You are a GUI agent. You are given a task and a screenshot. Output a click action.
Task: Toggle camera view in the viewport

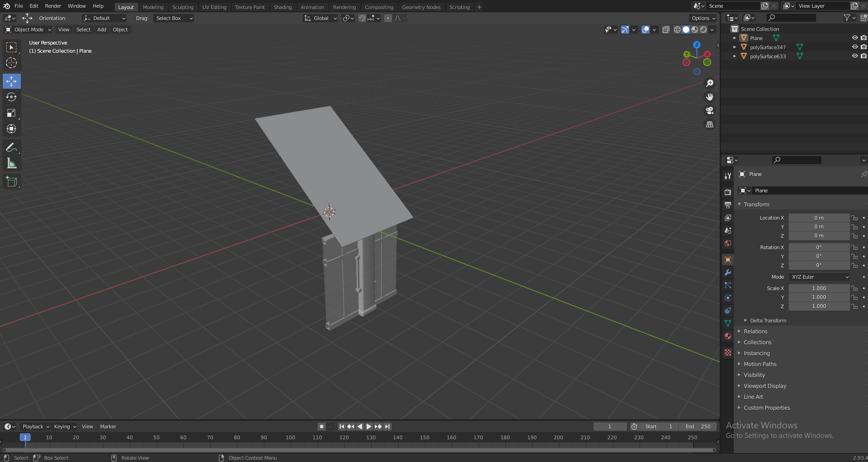tap(709, 110)
